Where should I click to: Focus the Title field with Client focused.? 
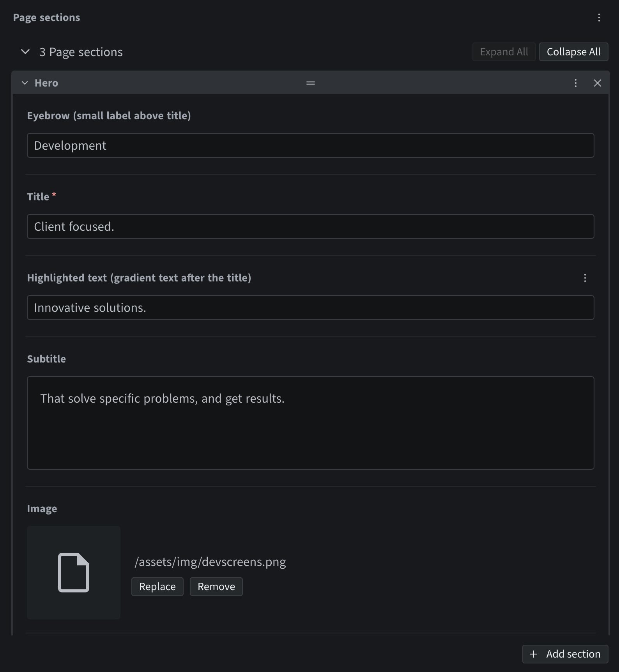[x=311, y=226]
